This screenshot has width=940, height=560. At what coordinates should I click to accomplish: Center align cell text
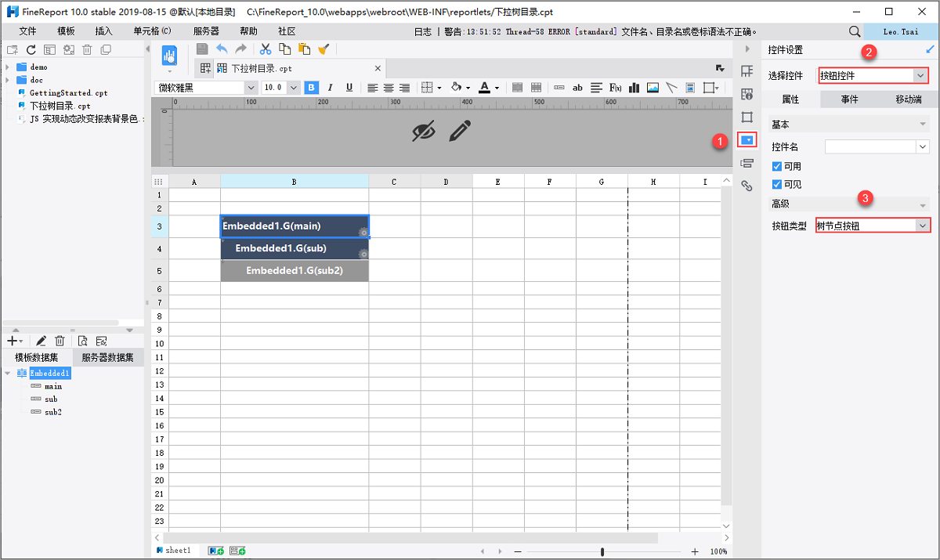tap(389, 88)
